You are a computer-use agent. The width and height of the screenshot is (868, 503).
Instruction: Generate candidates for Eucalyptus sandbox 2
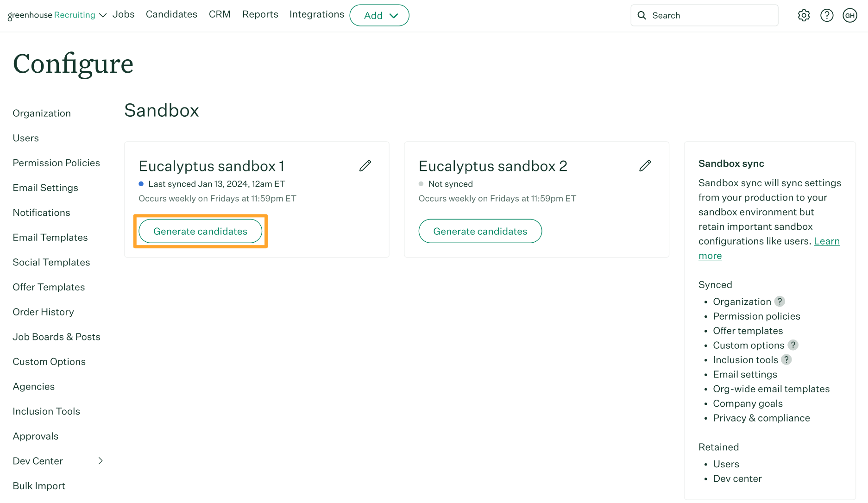tap(480, 231)
